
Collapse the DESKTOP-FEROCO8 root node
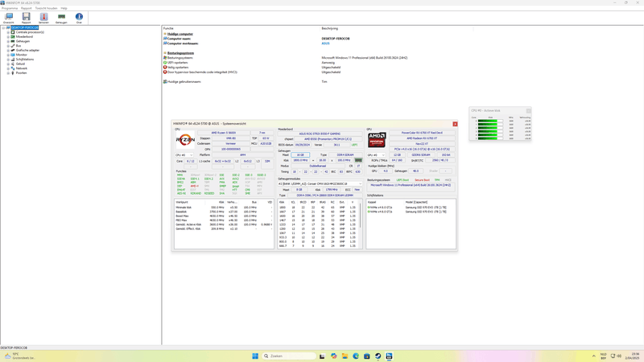[x=3, y=27]
